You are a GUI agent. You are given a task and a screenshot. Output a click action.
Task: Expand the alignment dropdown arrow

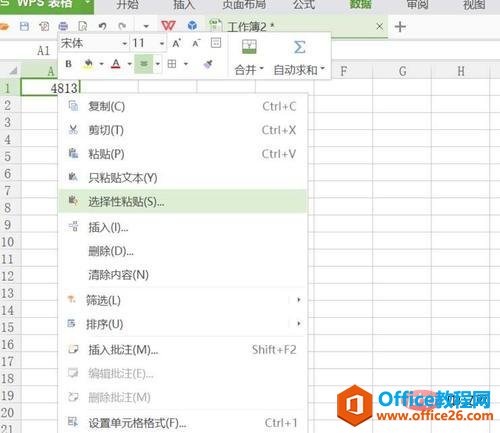158,64
